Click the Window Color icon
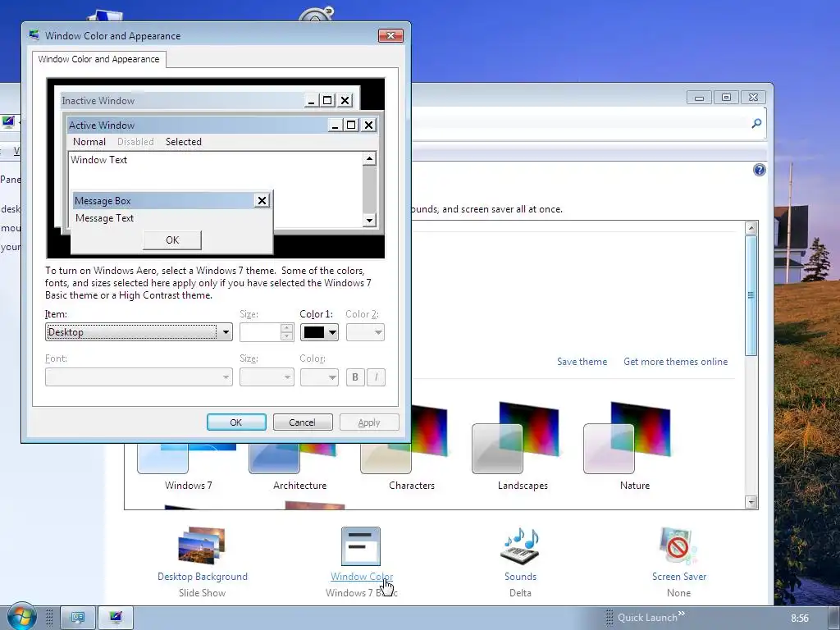 (361, 546)
